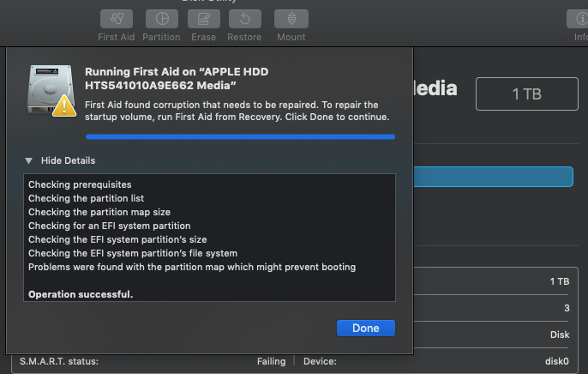Collapse details with the disclosure triangle

(28, 161)
